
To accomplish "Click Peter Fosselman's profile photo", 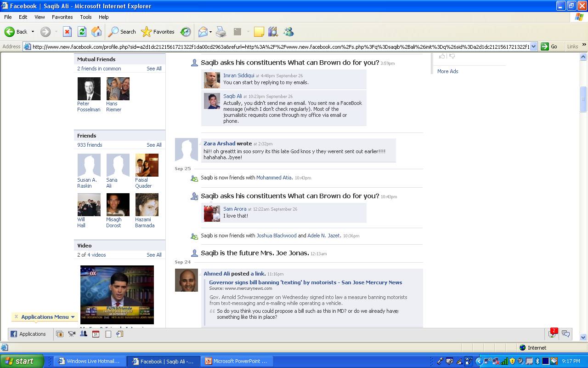I will [89, 89].
